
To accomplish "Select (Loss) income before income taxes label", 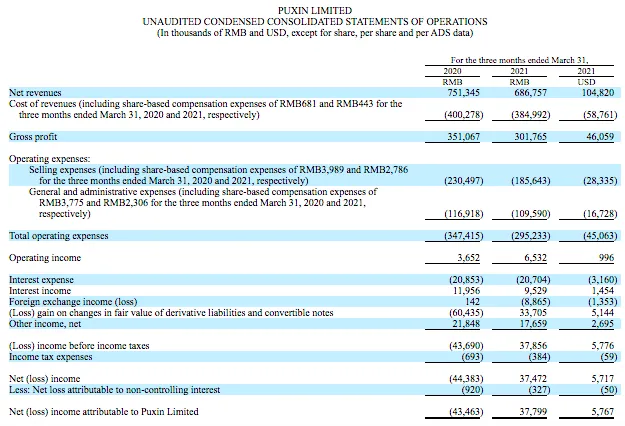I will 79,346.
